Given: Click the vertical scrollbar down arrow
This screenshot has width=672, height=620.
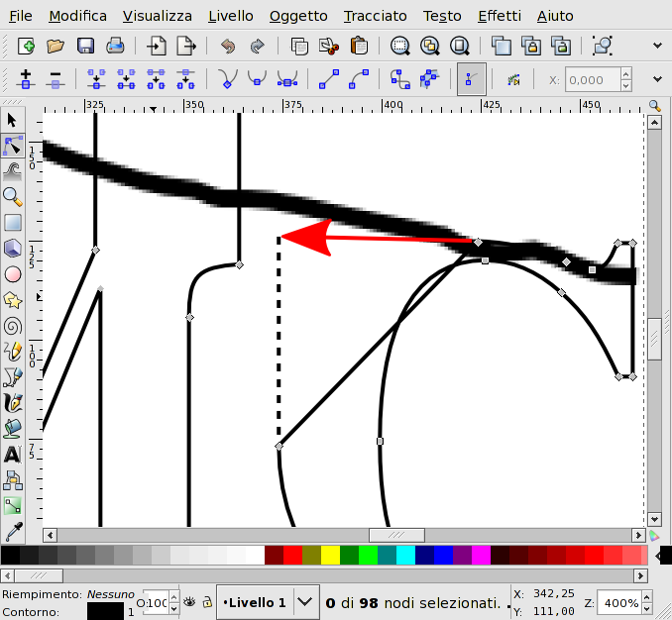Looking at the screenshot, I should [x=654, y=519].
